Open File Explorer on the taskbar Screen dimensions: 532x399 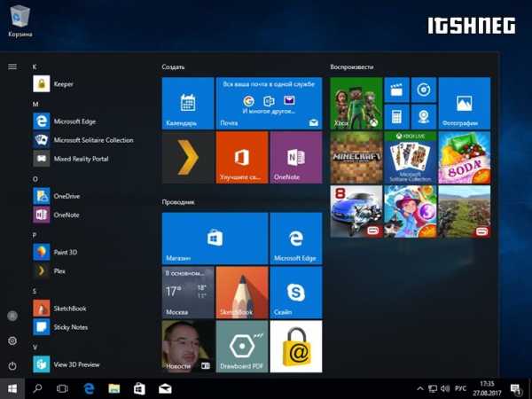(114, 389)
